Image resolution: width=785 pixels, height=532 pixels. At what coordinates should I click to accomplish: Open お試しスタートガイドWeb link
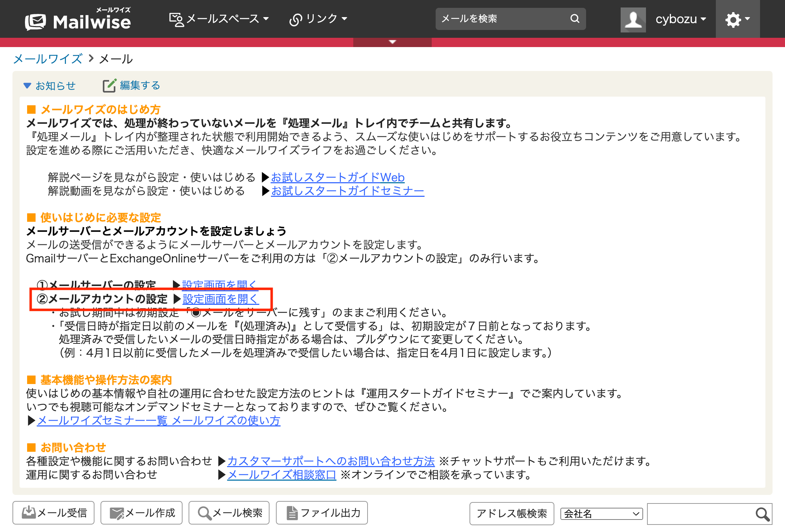tap(338, 177)
